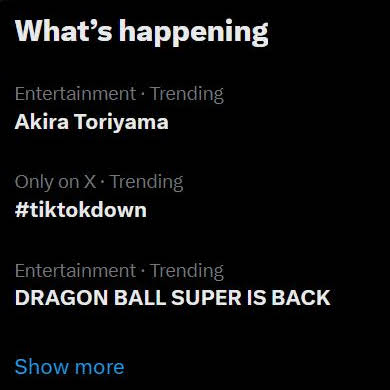
Task: Click the Entertainment label above Akira Toriyama
Action: (76, 94)
